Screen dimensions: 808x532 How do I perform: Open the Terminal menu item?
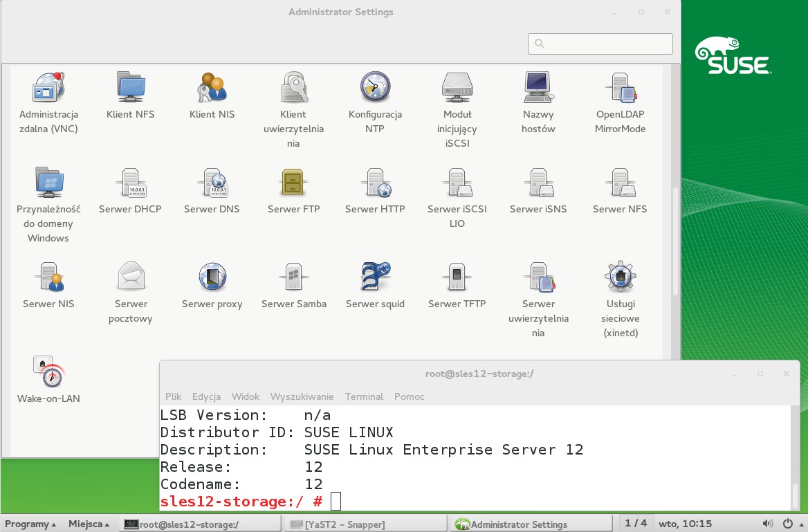(364, 396)
